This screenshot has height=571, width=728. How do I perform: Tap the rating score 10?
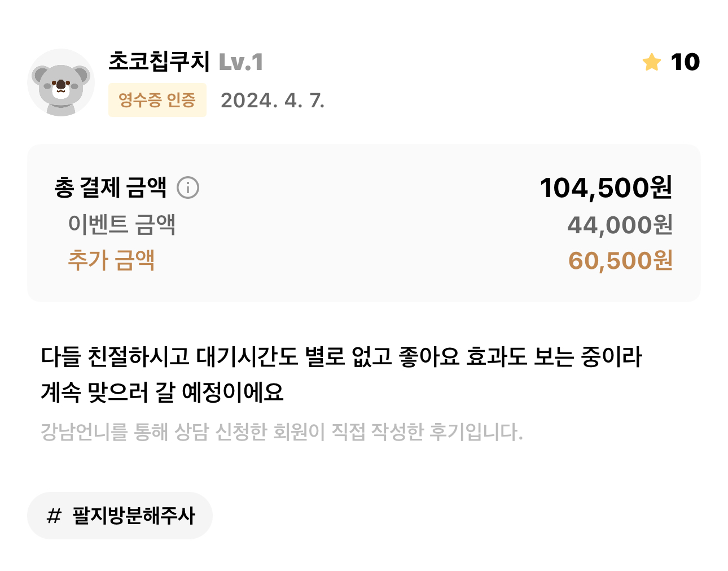click(x=685, y=62)
